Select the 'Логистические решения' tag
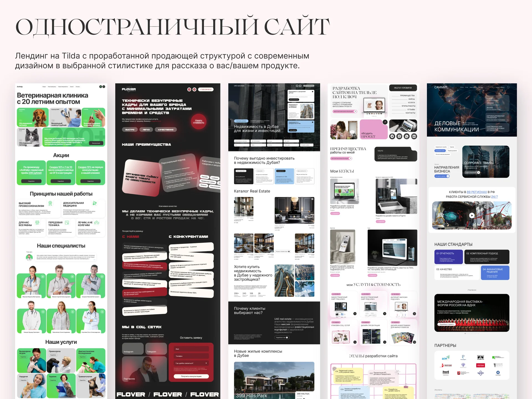Screen dimensions: 532x399 coord(443,154)
